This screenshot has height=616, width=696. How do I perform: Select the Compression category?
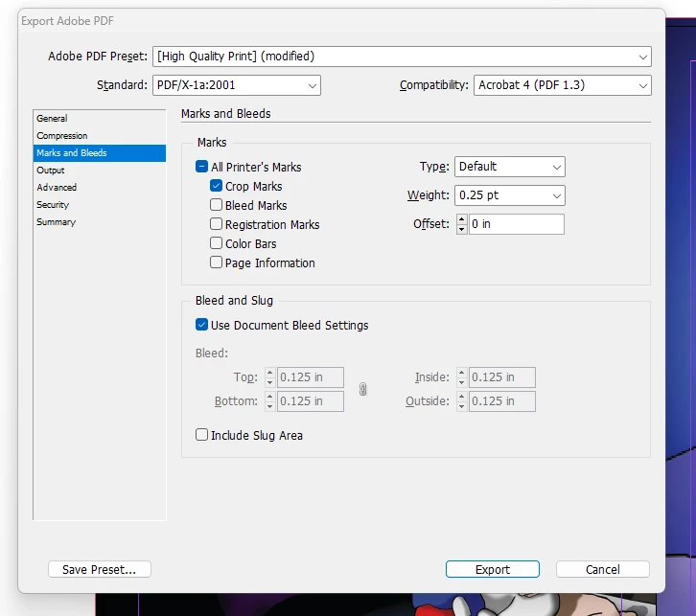coord(99,136)
